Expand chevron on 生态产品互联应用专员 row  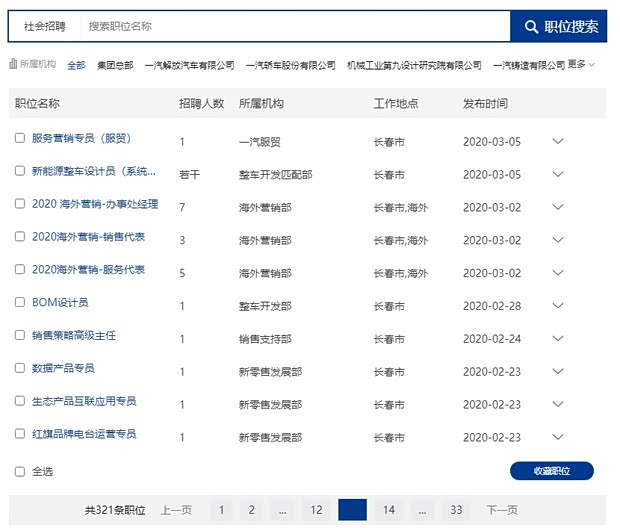pos(558,404)
